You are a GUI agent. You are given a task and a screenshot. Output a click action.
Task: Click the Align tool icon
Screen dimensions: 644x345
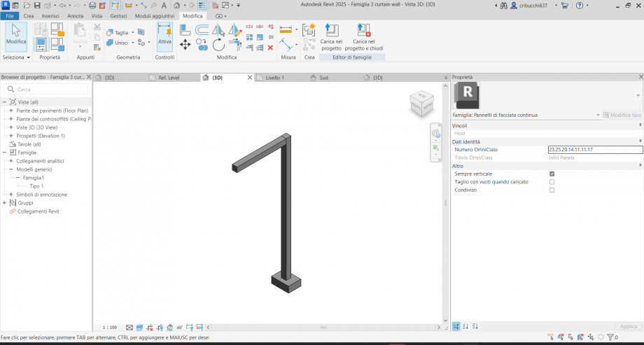pos(185,29)
